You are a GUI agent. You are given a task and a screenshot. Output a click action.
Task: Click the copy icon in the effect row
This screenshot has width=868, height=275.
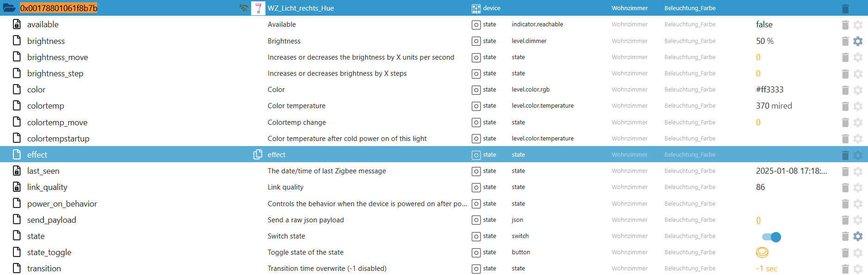pos(258,155)
